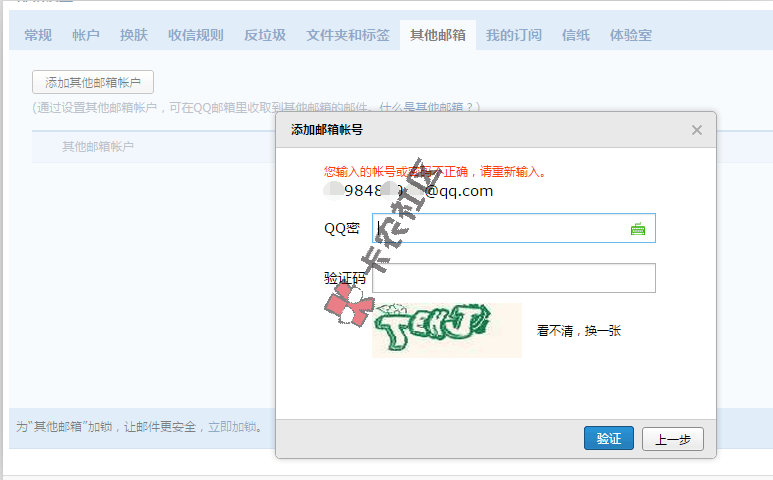773x480 pixels.
Task: Open the 文件夹和标签 tab
Action: click(x=348, y=35)
